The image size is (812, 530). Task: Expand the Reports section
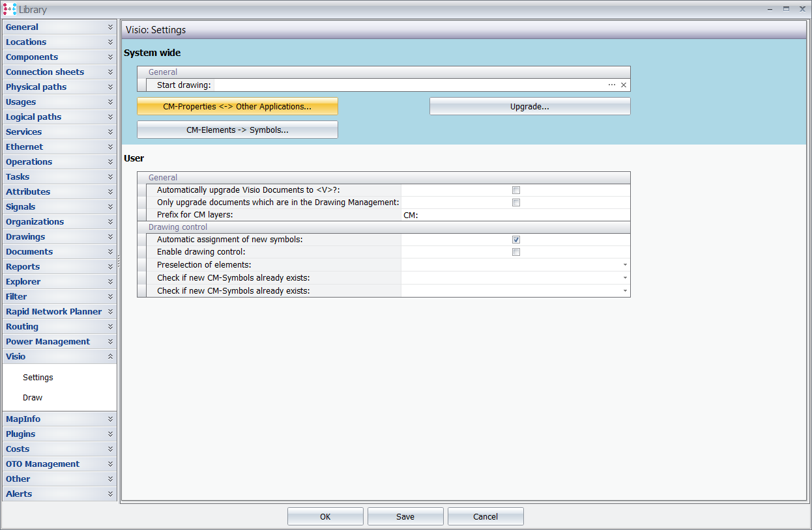point(59,267)
